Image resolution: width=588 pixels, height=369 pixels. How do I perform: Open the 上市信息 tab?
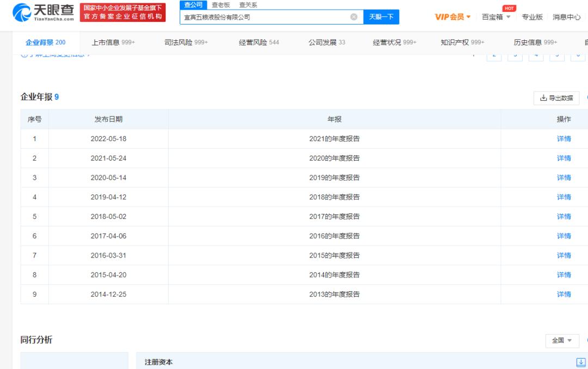(x=113, y=42)
